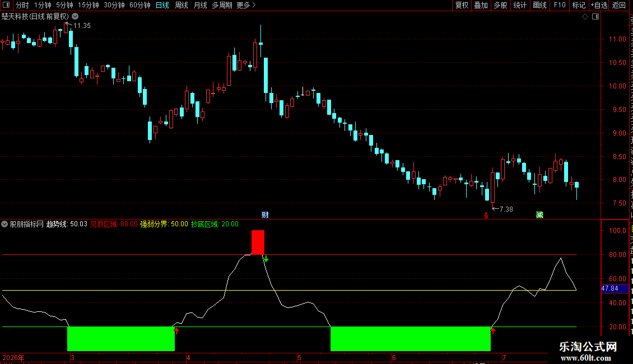Open the indicator menu beside 股朋指标网
The image size is (633, 364).
click(x=4, y=224)
